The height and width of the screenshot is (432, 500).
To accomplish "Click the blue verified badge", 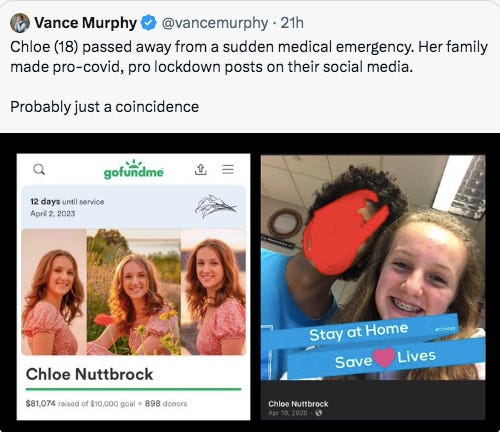I will [x=149, y=23].
